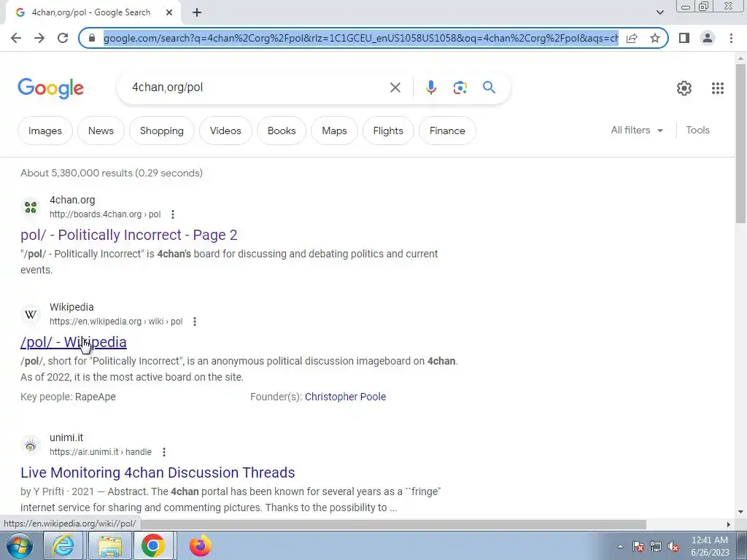The height and width of the screenshot is (560, 747).
Task: Open more options for Wikipedia result
Action: pos(194,322)
